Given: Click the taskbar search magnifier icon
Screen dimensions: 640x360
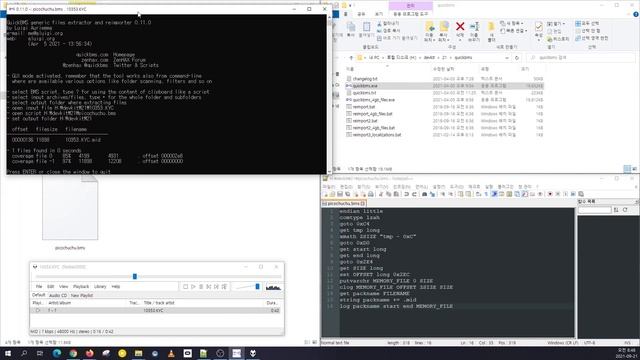Looking at the screenshot, I should click(24, 353).
